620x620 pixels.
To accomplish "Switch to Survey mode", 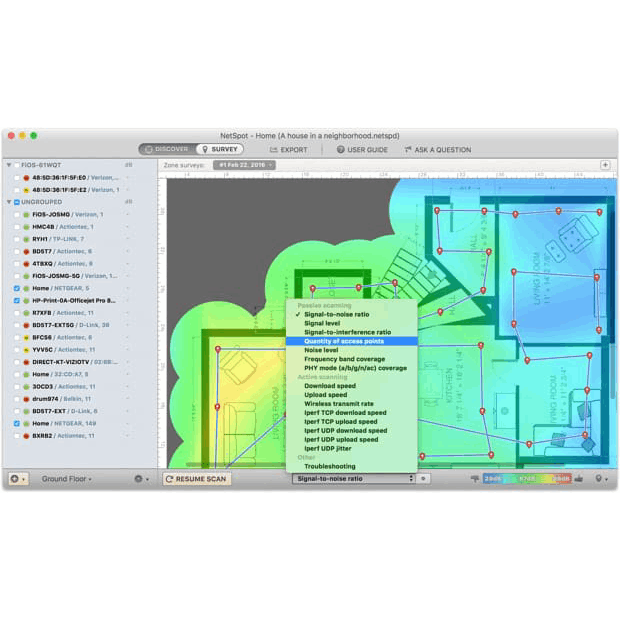I will (x=220, y=149).
